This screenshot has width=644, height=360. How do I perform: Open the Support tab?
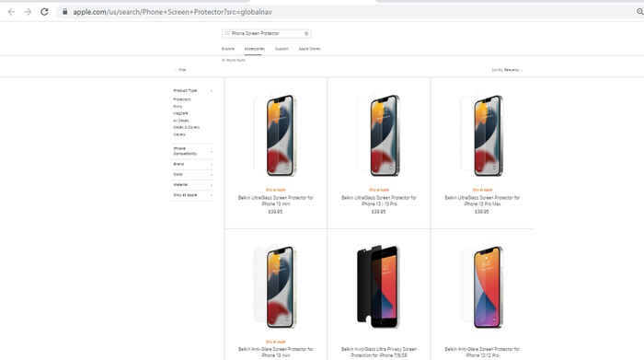[282, 49]
